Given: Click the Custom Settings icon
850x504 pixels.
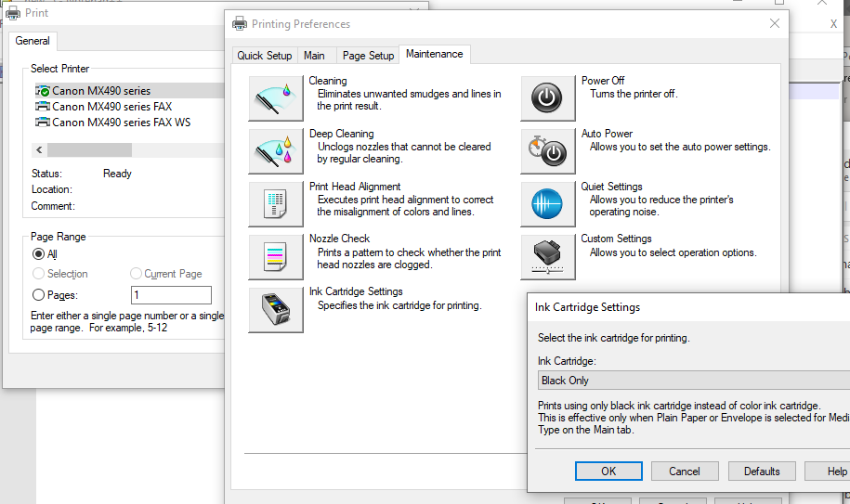Looking at the screenshot, I should point(547,257).
